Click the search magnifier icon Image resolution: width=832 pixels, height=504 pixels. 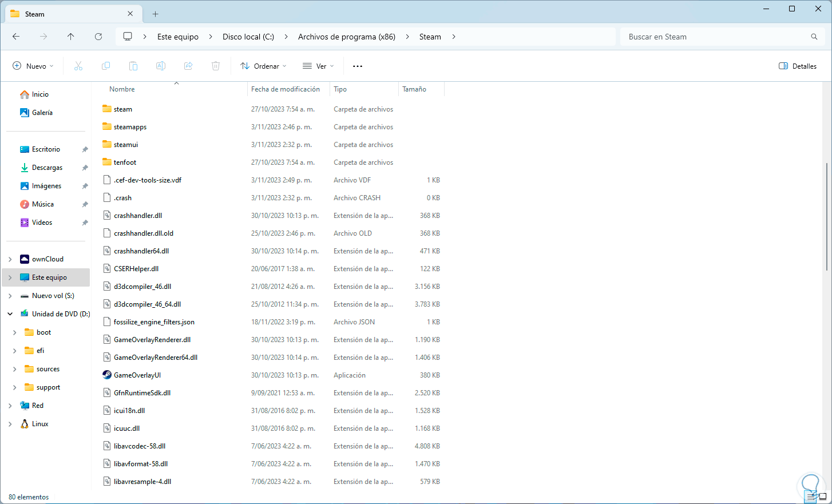814,37
